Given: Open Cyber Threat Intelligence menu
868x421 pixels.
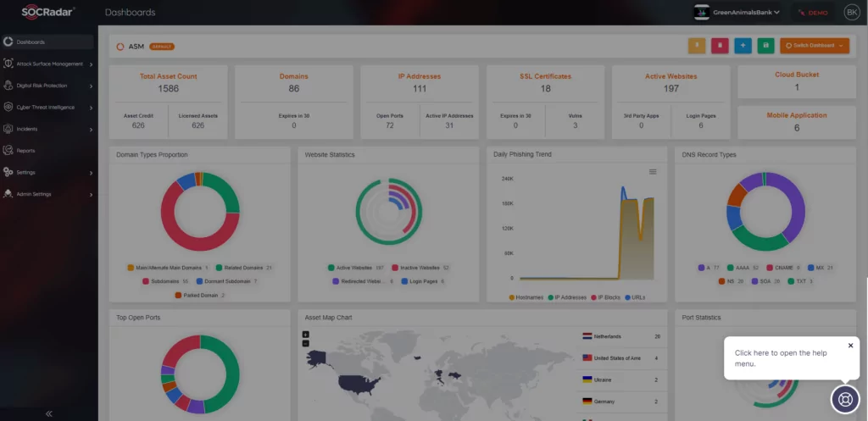Looking at the screenshot, I should (47, 108).
